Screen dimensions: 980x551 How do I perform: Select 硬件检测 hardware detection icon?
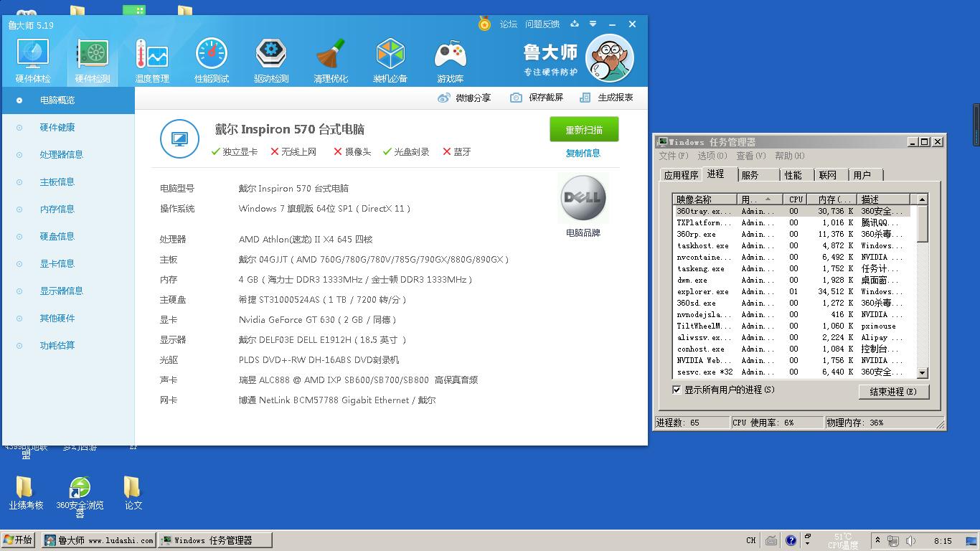(x=93, y=61)
